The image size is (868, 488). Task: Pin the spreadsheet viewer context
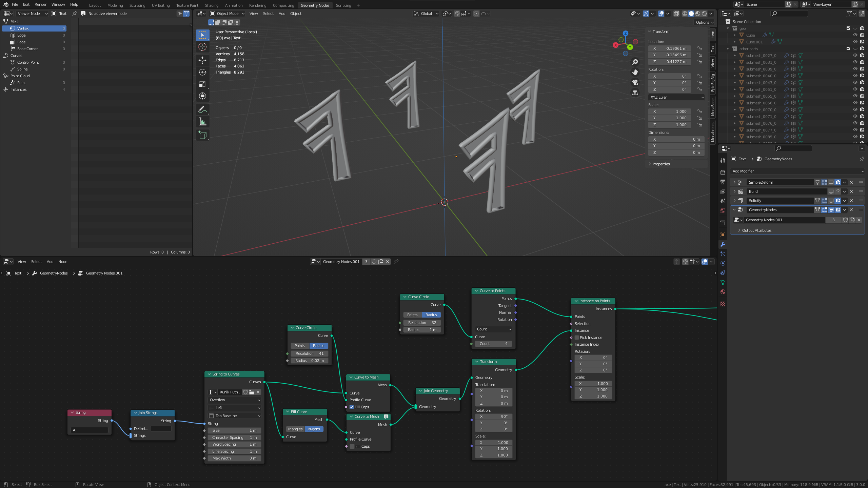tap(75, 14)
